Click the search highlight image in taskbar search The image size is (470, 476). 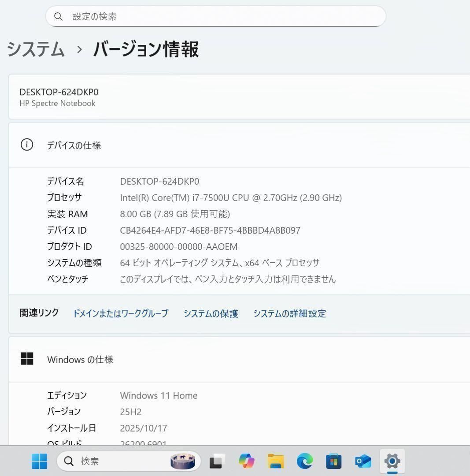tap(182, 461)
